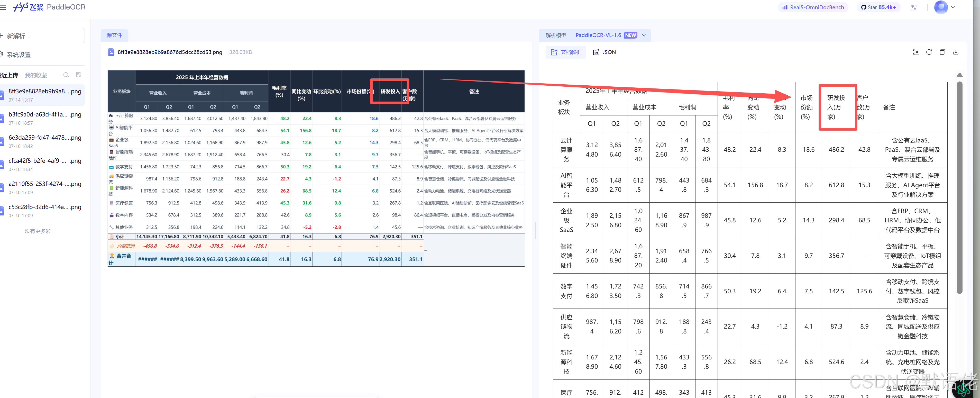Viewport: 980px width, 398px height.
Task: Click the GitHub Star 85.4k+ badge
Action: (x=878, y=7)
